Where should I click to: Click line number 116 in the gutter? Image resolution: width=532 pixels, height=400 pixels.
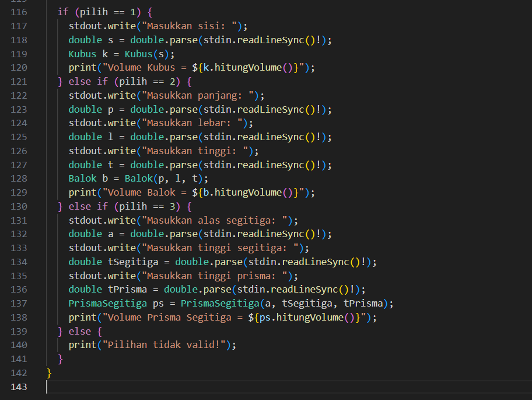coord(19,12)
